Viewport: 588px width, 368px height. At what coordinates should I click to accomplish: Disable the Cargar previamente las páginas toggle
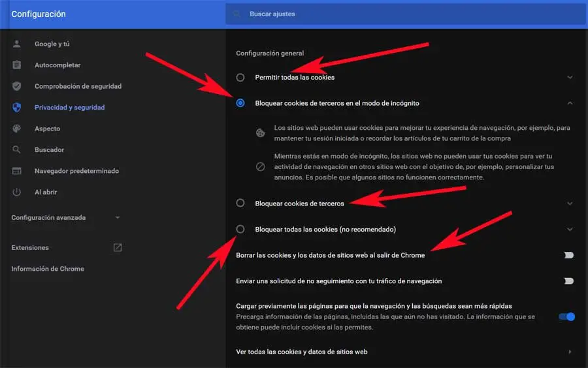tap(566, 316)
